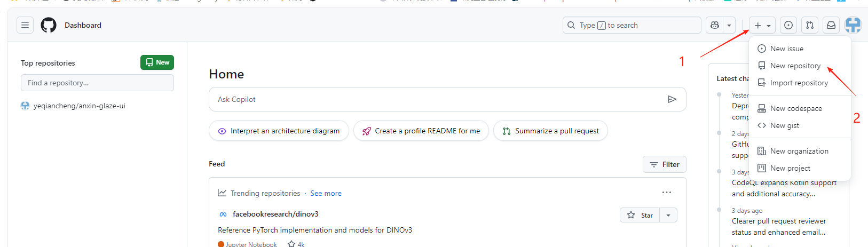Open the three-dot menu on Trending card
This screenshot has height=247, width=868.
click(x=667, y=193)
